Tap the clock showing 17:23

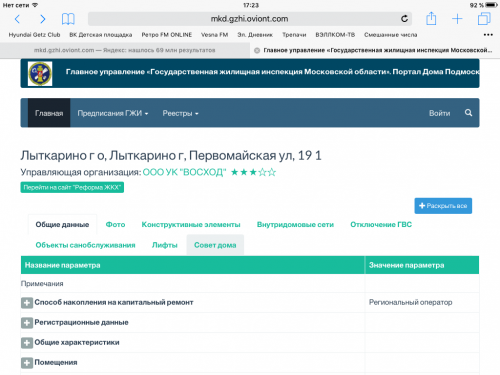[x=251, y=5]
